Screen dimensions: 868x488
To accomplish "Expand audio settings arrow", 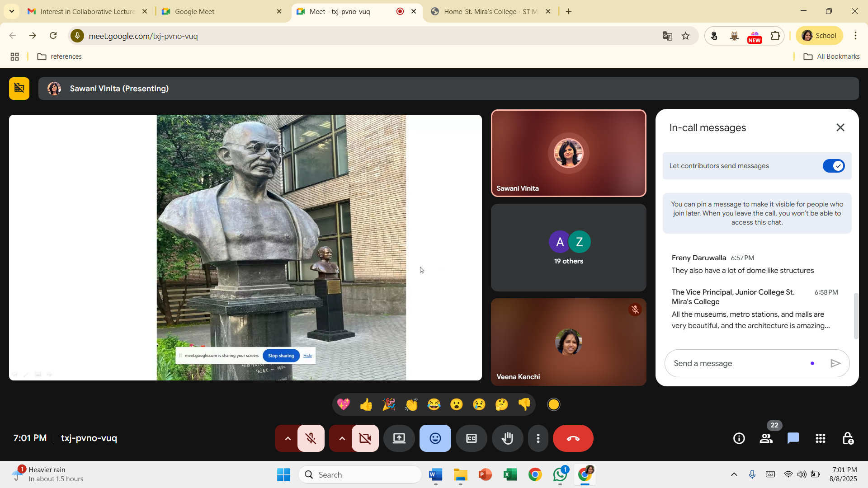I will (288, 438).
